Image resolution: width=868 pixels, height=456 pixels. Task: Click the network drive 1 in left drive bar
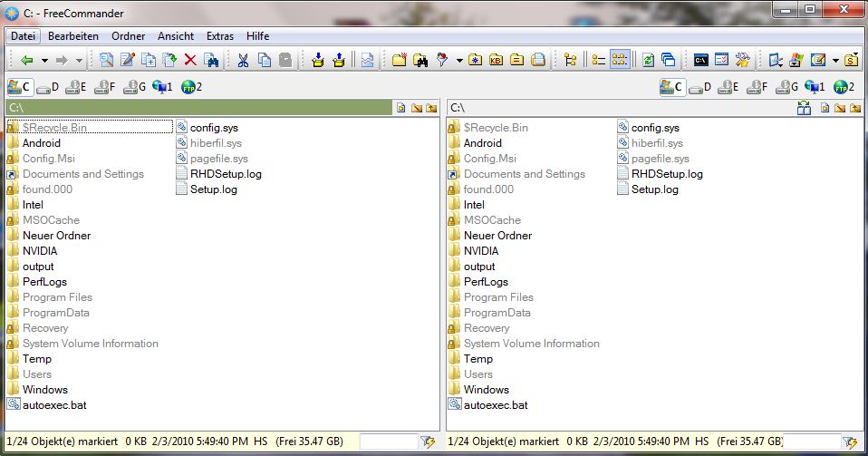162,87
